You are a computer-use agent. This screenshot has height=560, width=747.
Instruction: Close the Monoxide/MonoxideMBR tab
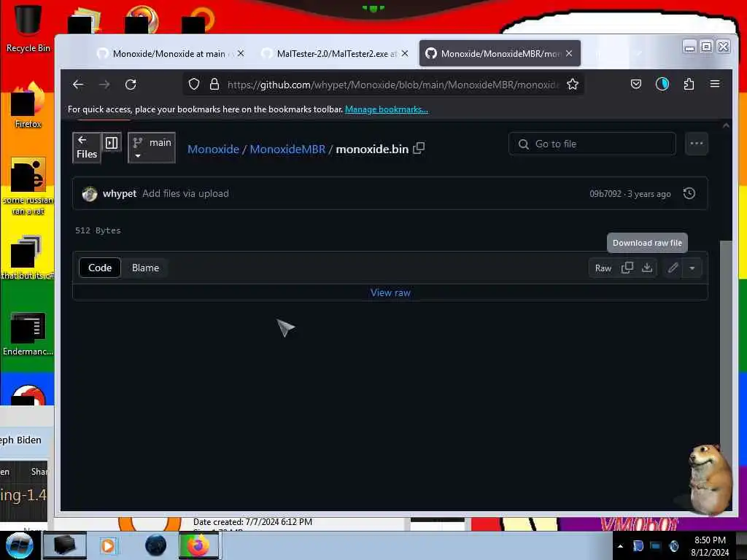(569, 53)
